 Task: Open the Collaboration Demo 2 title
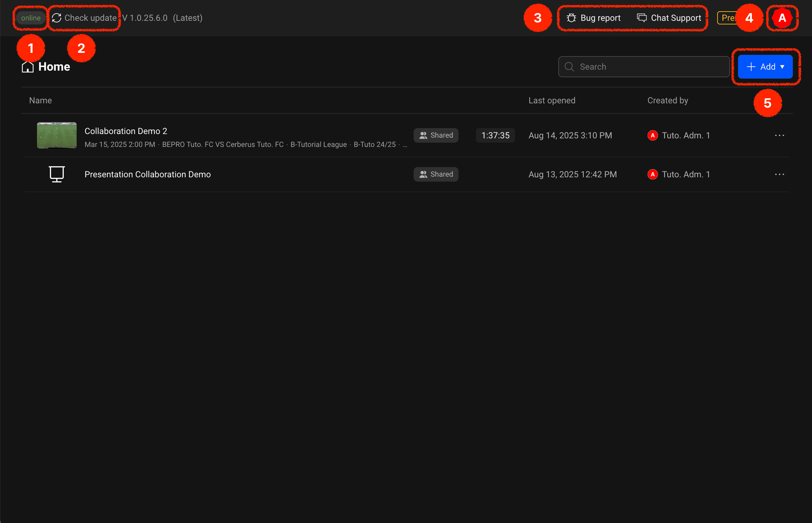[x=126, y=131]
